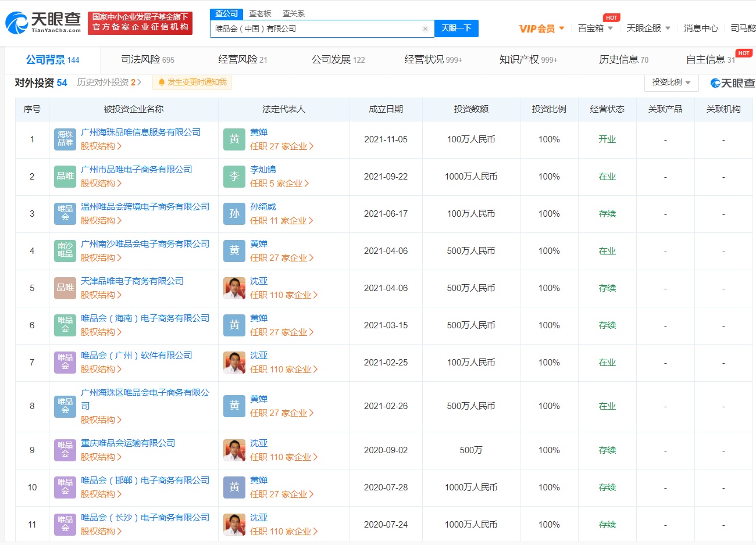Open the 消息中心 link
This screenshot has height=545, width=756.
(701, 28)
